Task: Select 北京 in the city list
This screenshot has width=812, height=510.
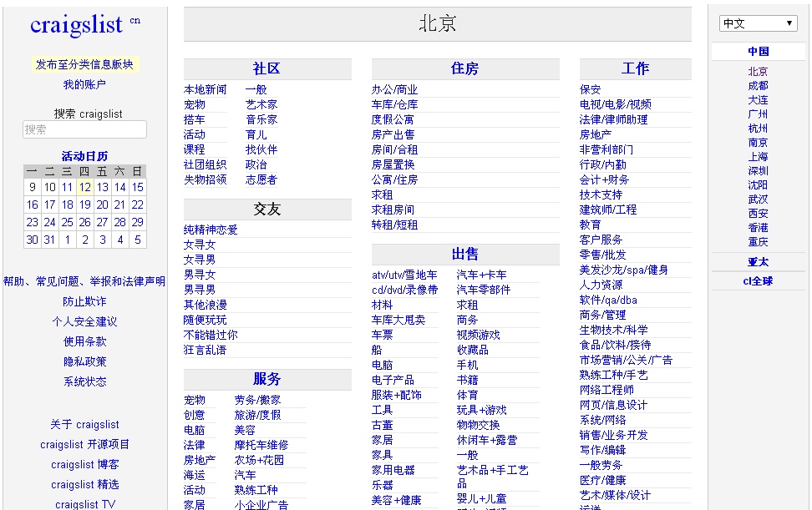Action: click(759, 72)
